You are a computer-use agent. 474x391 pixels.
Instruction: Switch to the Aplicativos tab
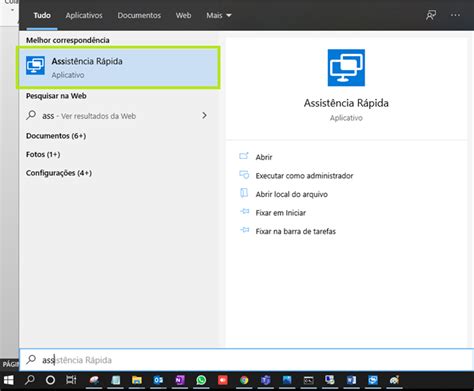click(84, 15)
